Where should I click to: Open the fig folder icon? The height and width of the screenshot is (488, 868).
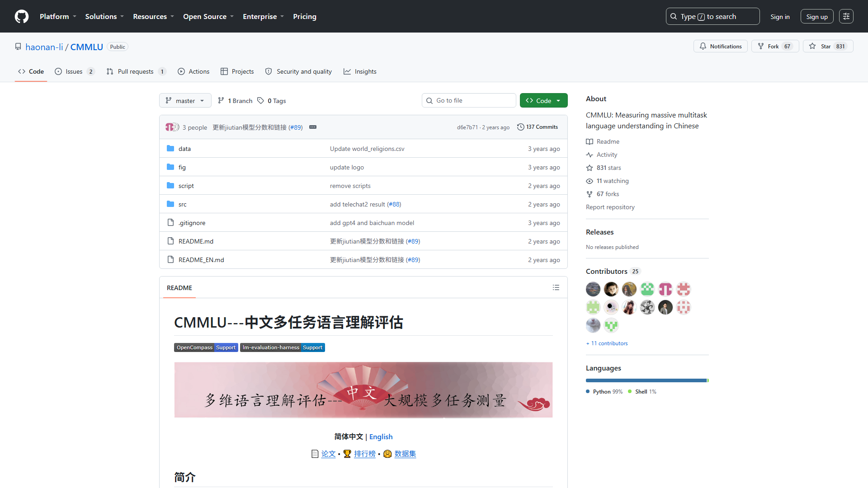click(x=170, y=167)
